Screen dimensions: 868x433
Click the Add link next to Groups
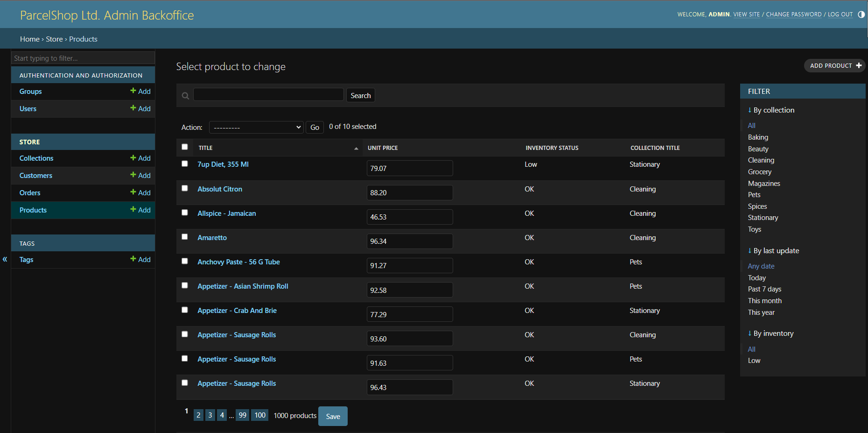(x=140, y=91)
